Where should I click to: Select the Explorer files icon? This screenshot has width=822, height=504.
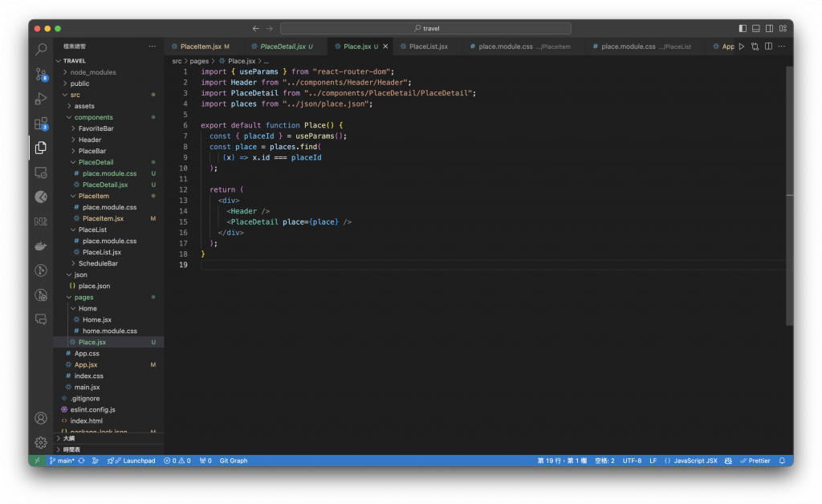pos(41,148)
